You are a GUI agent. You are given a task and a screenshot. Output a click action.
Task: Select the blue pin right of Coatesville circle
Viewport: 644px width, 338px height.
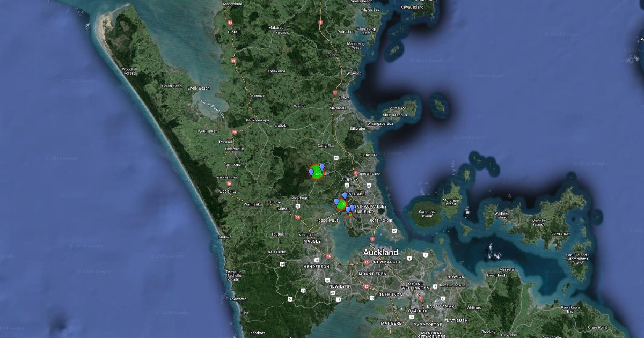[x=322, y=168]
